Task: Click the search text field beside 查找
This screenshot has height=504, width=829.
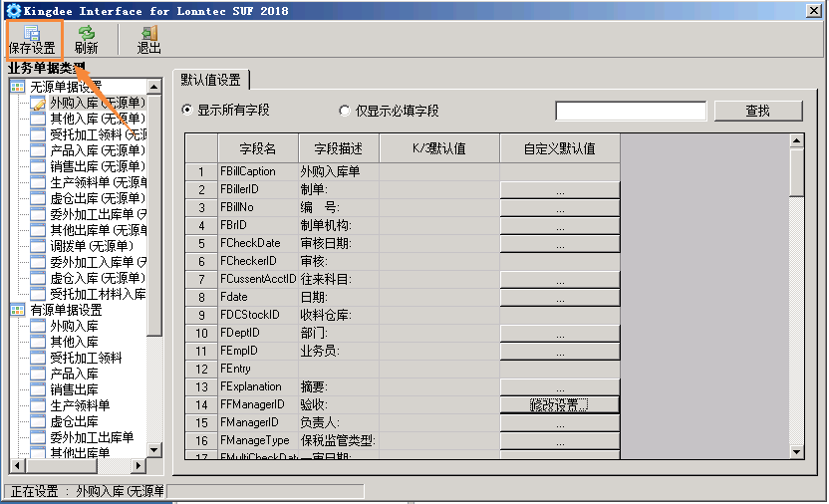Action: pyautogui.click(x=631, y=111)
